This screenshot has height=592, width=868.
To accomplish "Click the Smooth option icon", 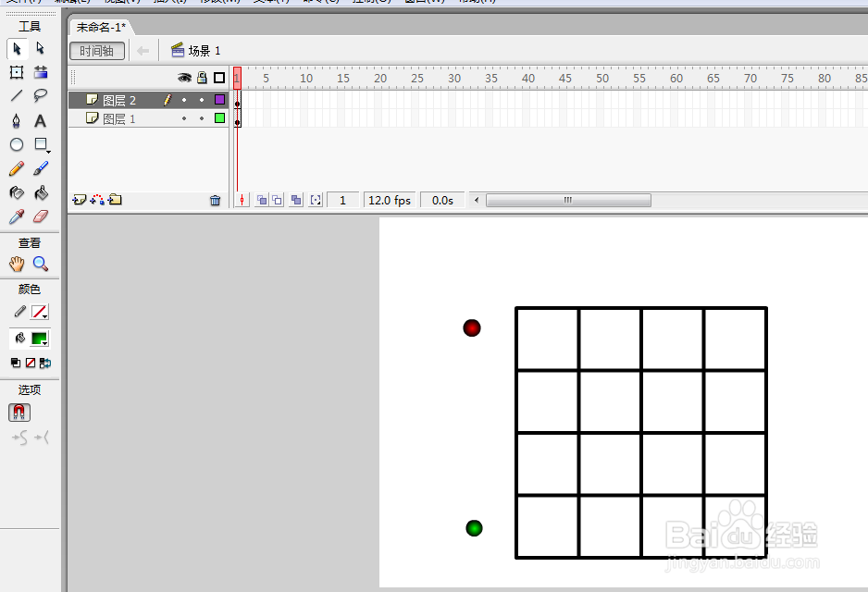I will point(20,438).
